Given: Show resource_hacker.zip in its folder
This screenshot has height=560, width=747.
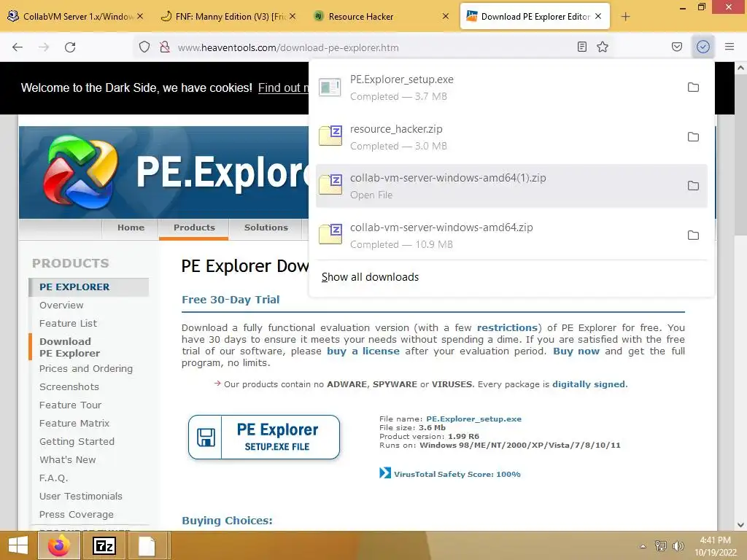Looking at the screenshot, I should point(693,137).
